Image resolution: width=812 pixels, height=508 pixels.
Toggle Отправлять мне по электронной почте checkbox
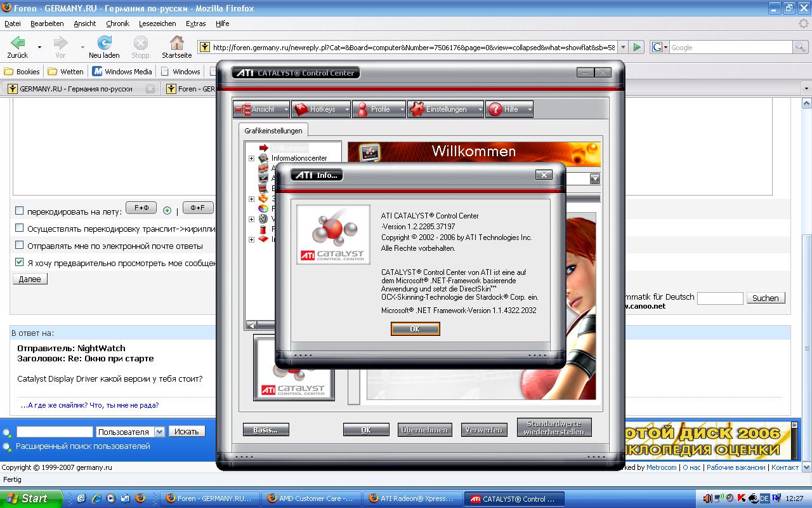[x=19, y=245]
